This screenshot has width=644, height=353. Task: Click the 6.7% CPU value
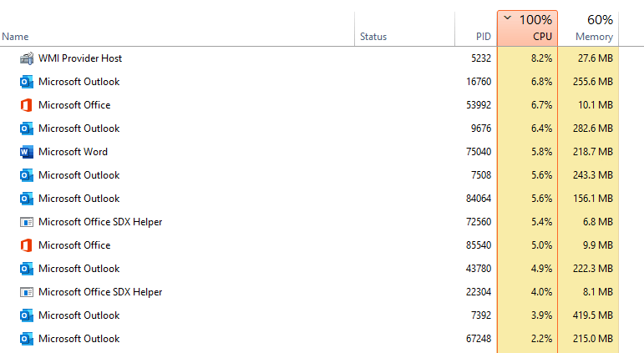541,105
